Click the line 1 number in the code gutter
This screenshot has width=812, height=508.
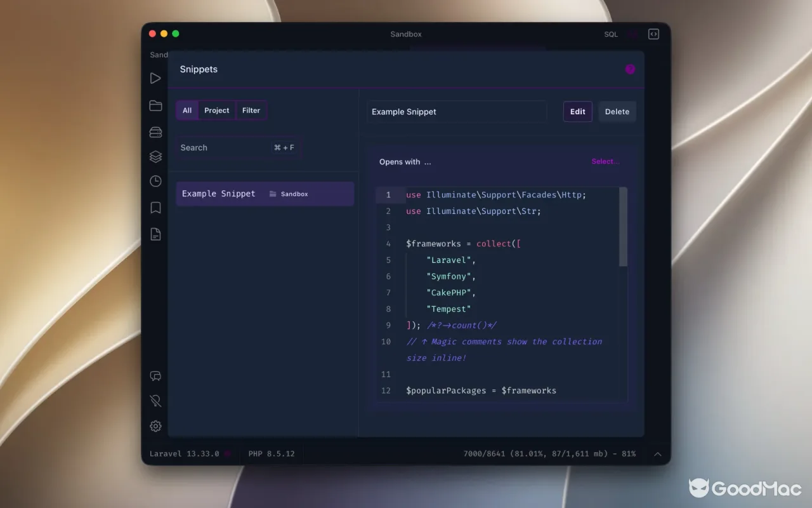coord(388,195)
